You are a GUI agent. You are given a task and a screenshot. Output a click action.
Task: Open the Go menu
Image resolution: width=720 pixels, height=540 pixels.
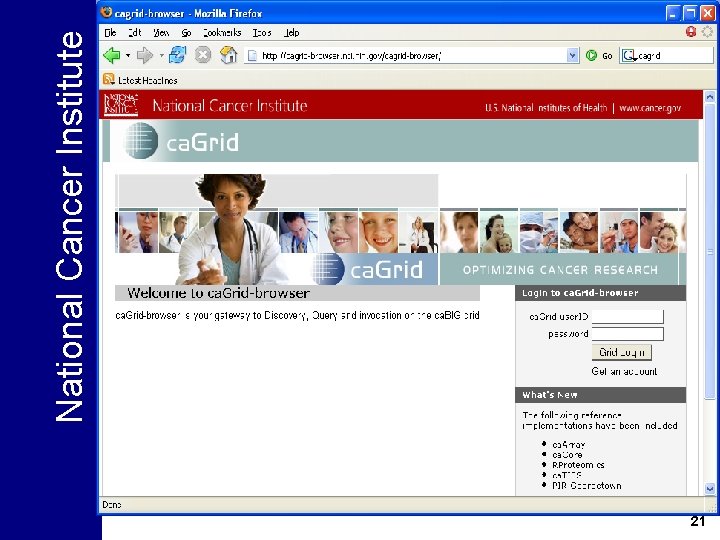(x=186, y=33)
